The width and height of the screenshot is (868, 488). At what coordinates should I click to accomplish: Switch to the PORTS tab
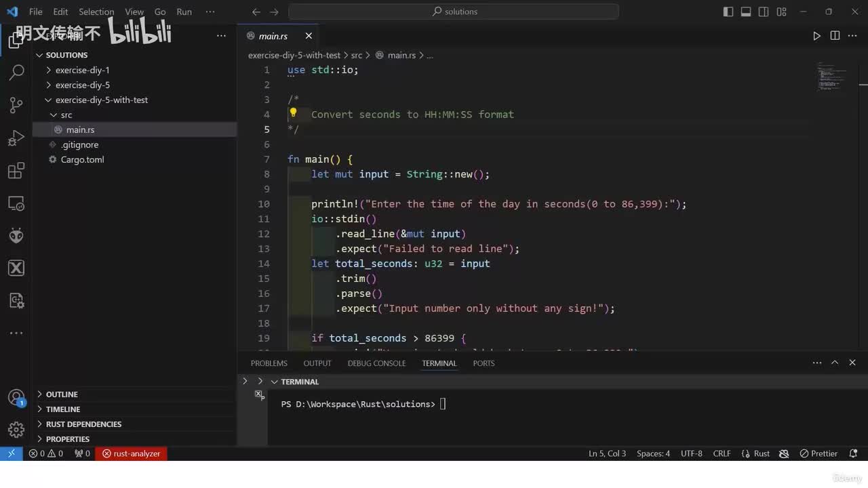pyautogui.click(x=484, y=363)
